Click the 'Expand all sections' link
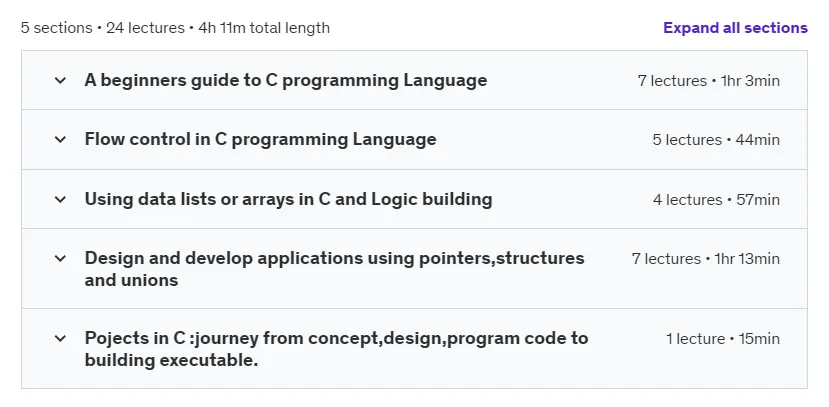Screen dimensions: 829x407 (735, 27)
